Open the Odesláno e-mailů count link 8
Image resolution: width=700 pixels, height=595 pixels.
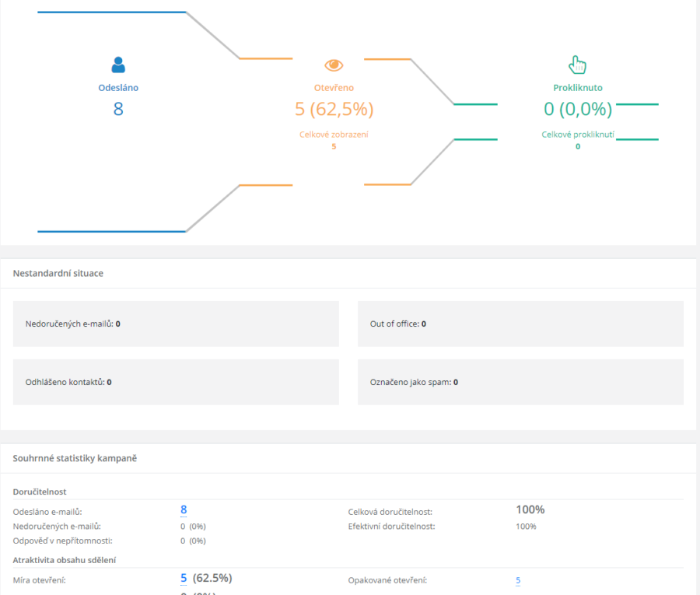click(184, 509)
